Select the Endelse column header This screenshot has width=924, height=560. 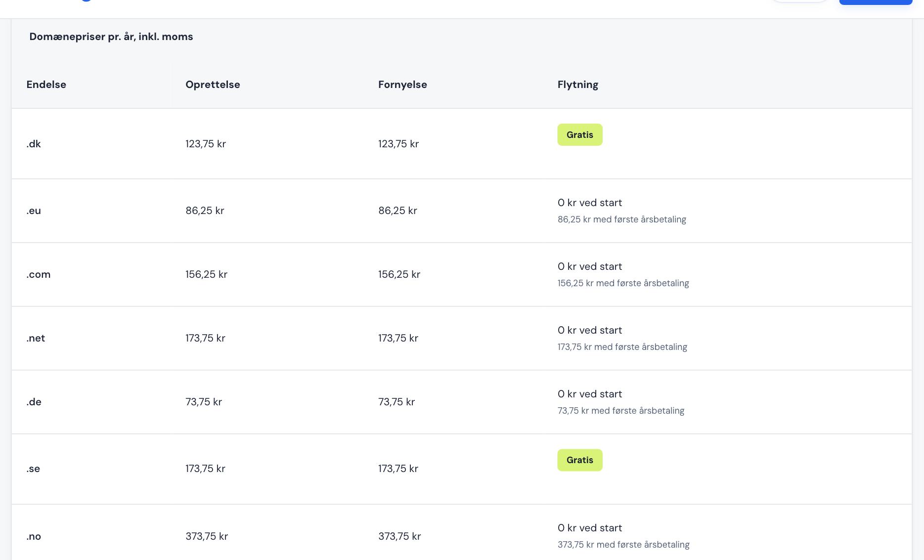pyautogui.click(x=46, y=85)
